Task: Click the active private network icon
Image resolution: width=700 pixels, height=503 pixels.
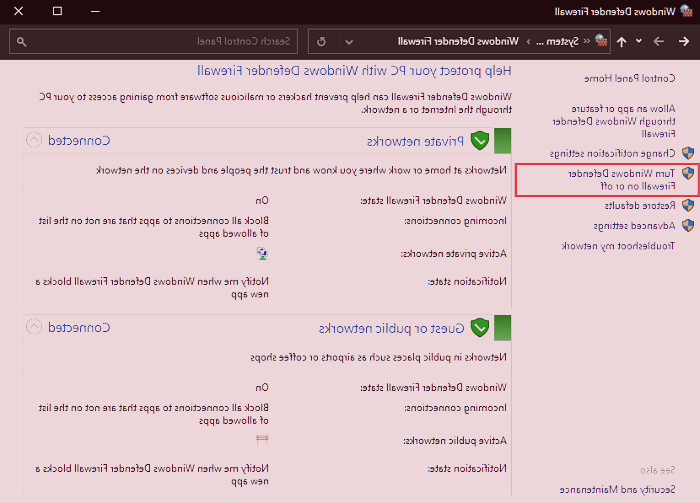Action: pyautogui.click(x=262, y=253)
